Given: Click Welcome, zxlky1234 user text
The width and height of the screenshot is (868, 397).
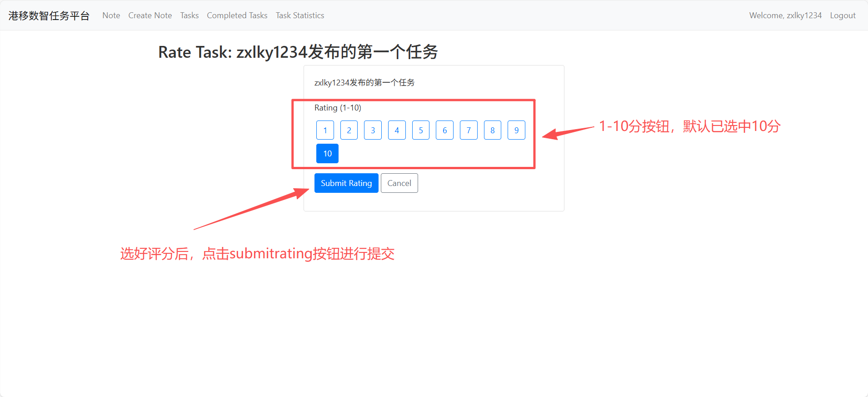Looking at the screenshot, I should coord(785,15).
